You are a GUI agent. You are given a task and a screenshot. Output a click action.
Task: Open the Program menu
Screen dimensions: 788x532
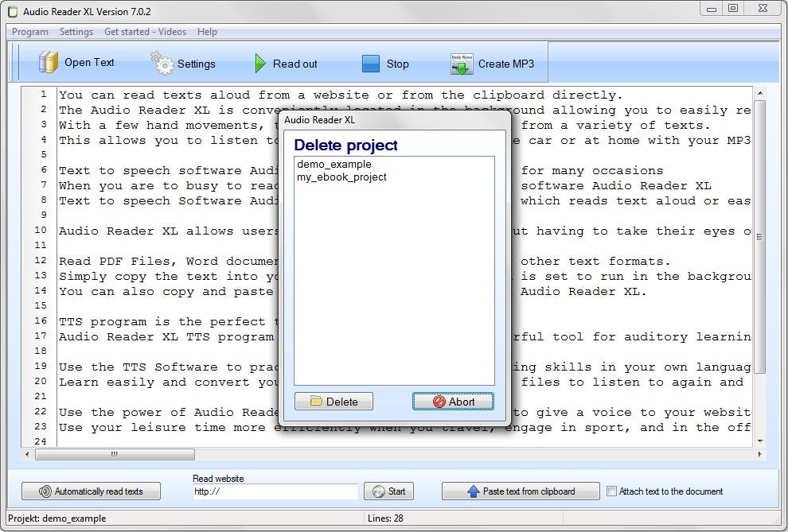(x=29, y=32)
